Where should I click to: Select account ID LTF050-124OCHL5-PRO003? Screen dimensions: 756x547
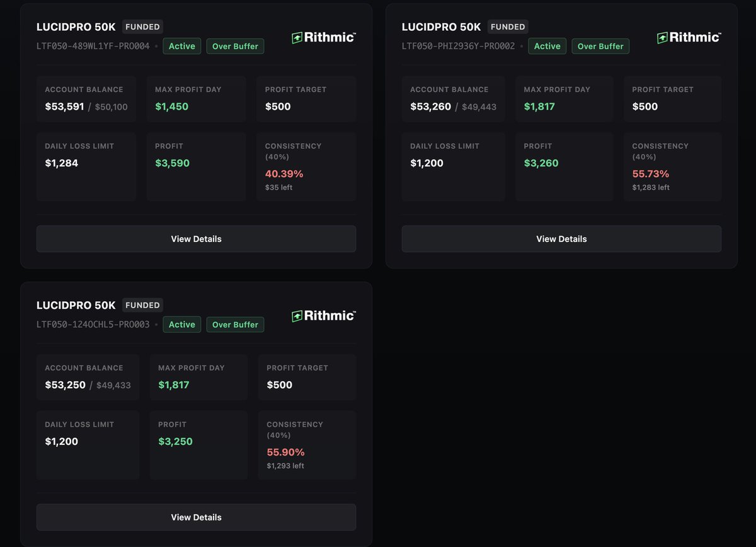(x=93, y=325)
